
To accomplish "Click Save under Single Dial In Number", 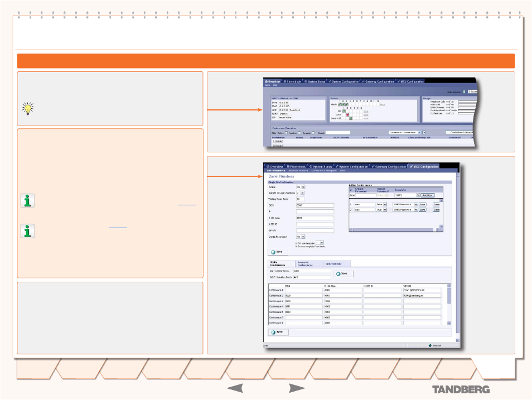I will [278, 252].
